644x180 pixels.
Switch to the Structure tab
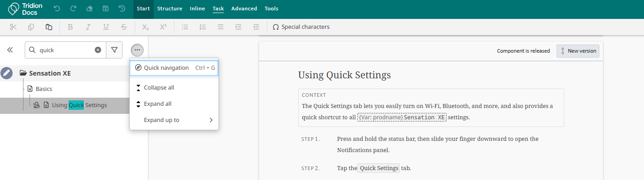[169, 9]
